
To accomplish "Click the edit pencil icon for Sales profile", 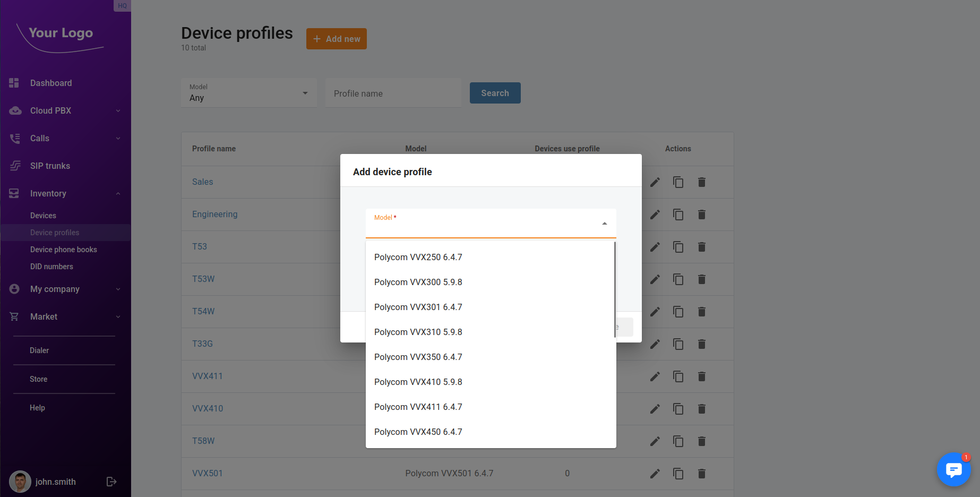I will tap(655, 182).
